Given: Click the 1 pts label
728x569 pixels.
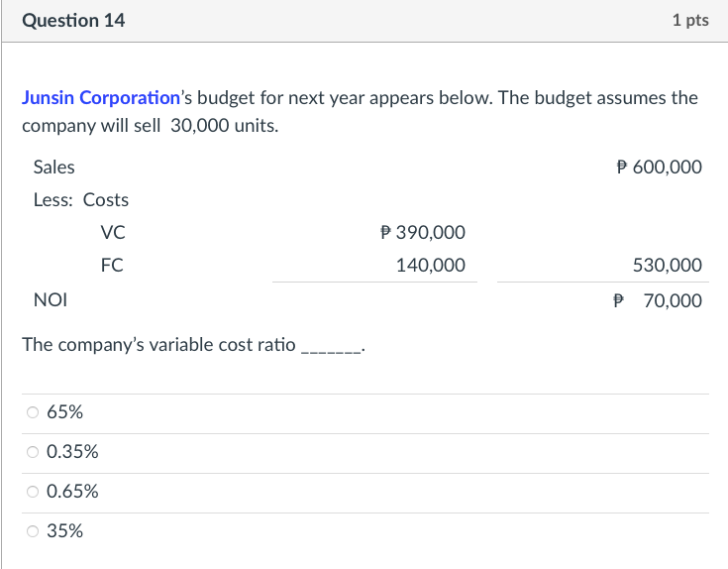Looking at the screenshot, I should (690, 20).
